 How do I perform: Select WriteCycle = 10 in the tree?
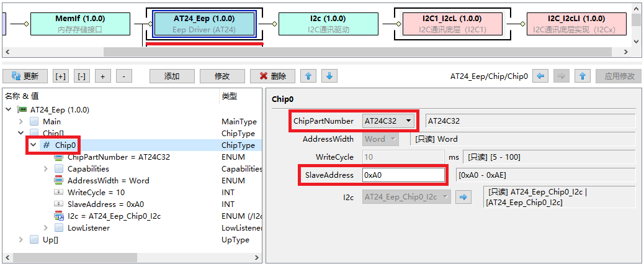tap(96, 193)
